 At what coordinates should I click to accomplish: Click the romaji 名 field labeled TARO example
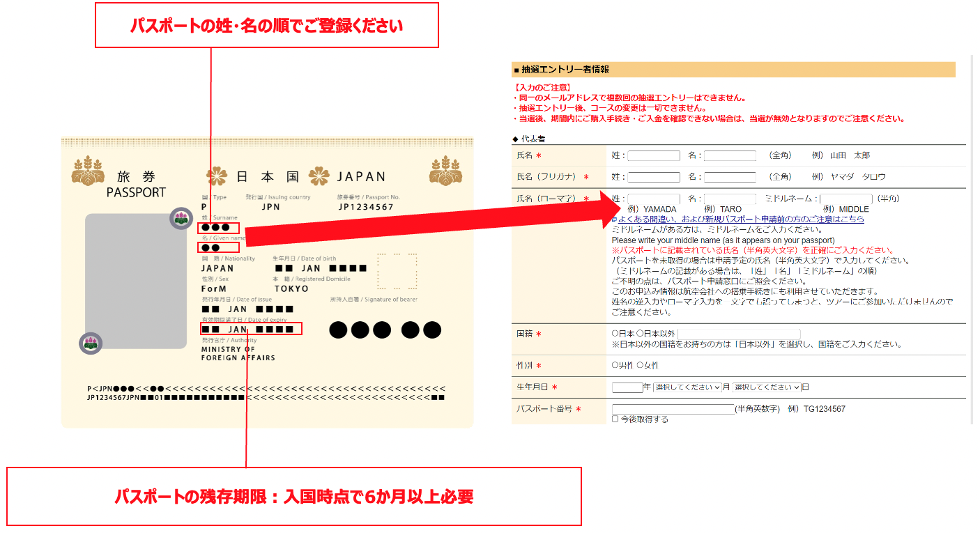[x=728, y=199]
